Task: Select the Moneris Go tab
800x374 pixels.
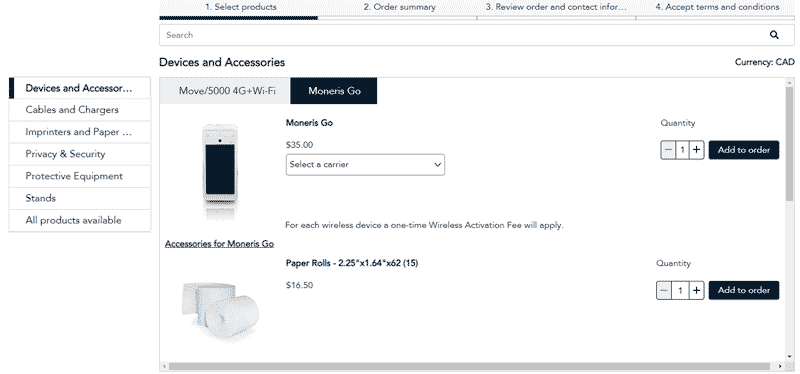Action: click(334, 91)
